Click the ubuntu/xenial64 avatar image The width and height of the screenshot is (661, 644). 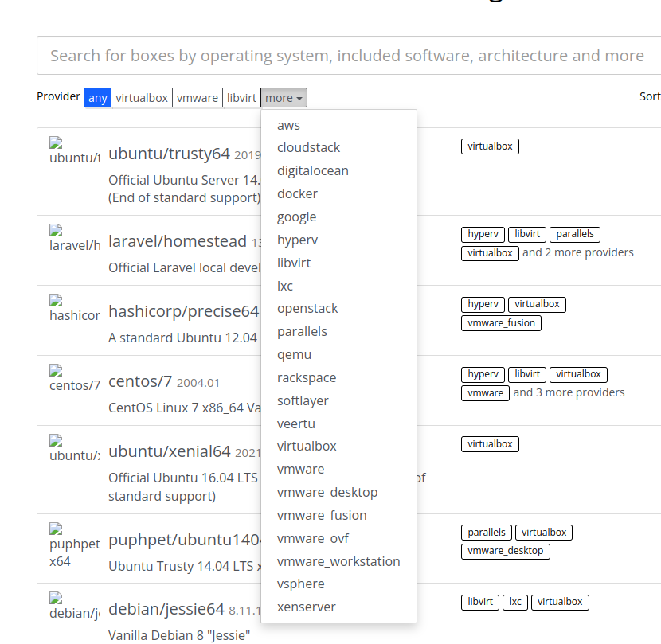(x=75, y=448)
